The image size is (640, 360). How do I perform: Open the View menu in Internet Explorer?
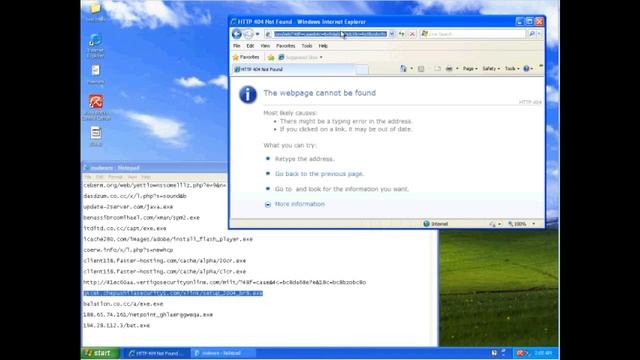coord(265,46)
